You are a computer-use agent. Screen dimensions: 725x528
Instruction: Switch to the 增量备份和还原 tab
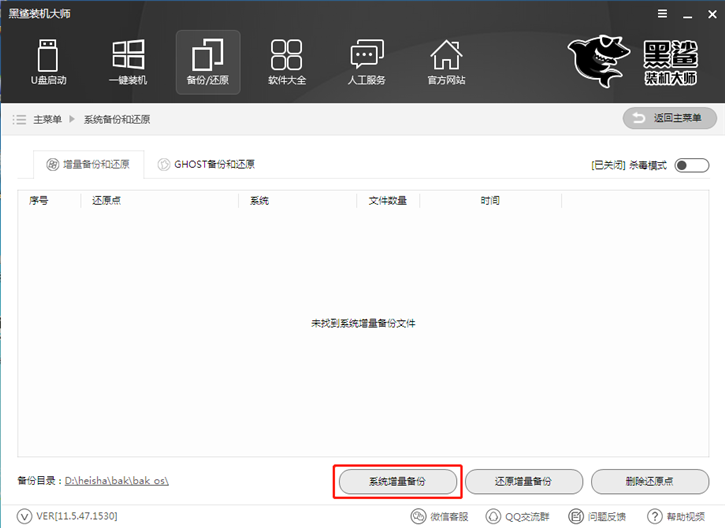(x=88, y=164)
